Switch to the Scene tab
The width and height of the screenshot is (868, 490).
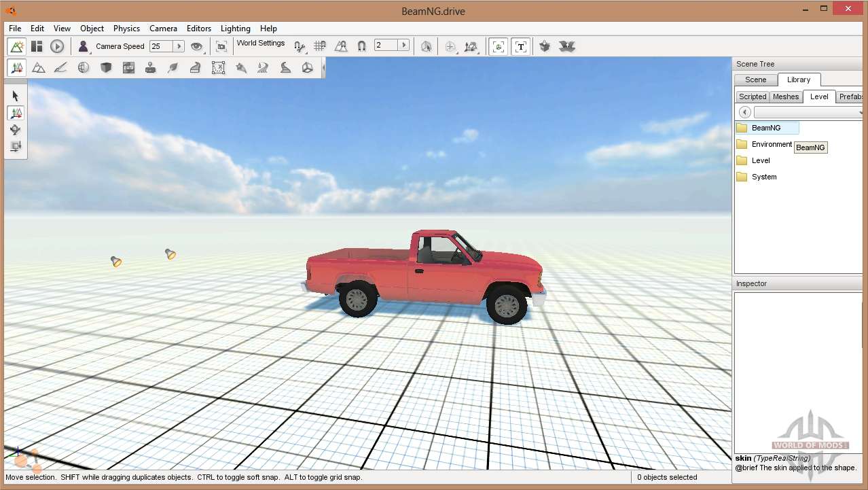(755, 80)
